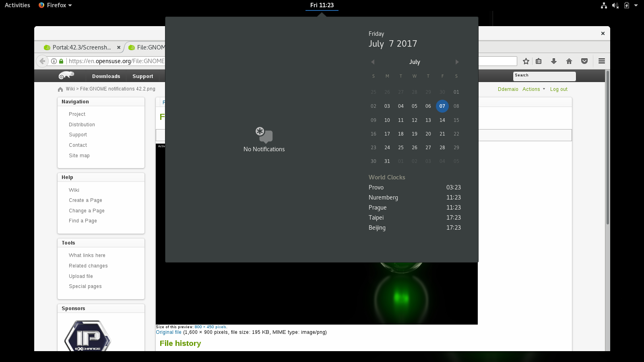644x362 pixels.
Task: Click the wiki Search input field
Action: [x=544, y=76]
